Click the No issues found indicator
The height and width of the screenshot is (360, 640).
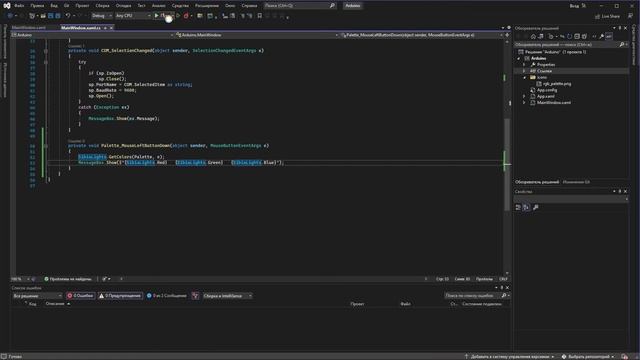click(x=68, y=279)
